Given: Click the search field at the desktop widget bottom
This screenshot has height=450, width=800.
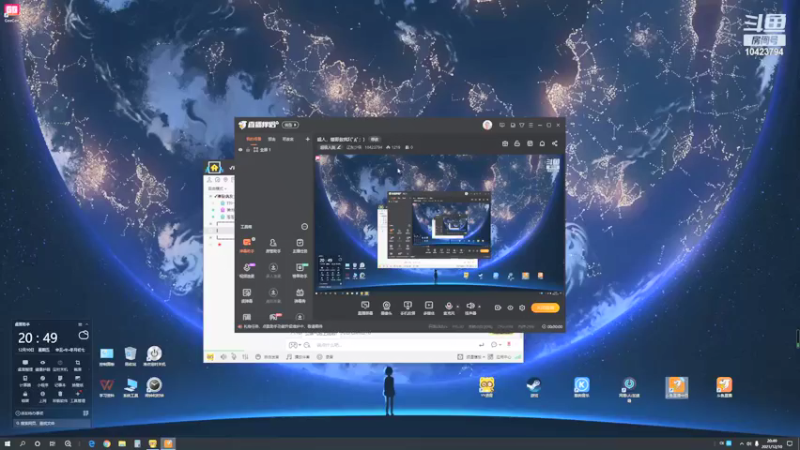Looking at the screenshot, I should pos(52,423).
